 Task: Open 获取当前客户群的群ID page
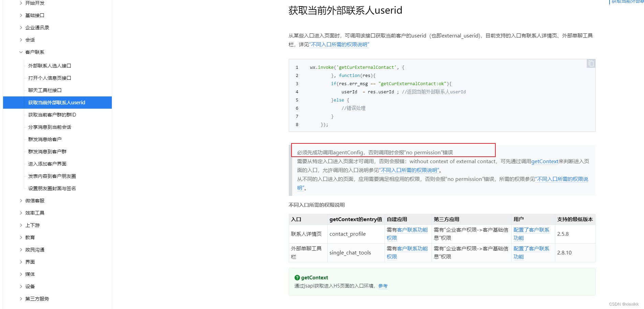click(52, 115)
